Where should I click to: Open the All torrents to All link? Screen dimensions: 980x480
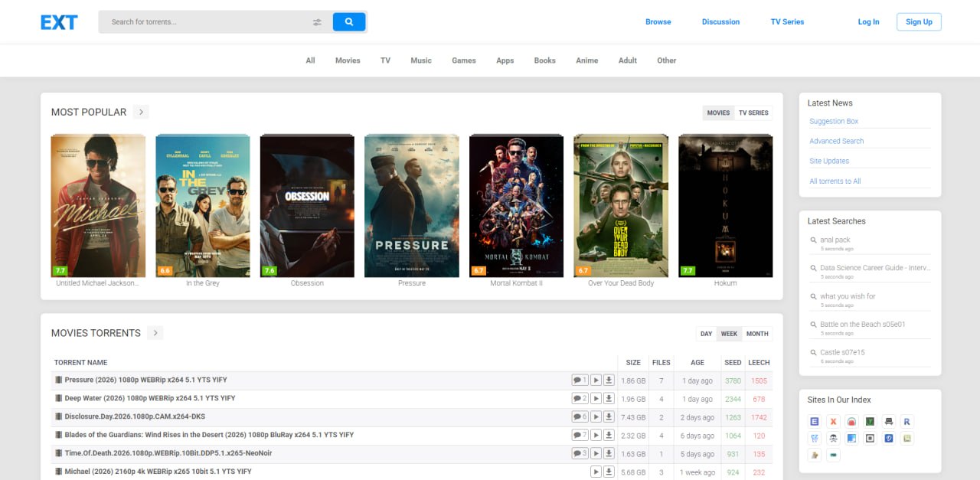[835, 181]
